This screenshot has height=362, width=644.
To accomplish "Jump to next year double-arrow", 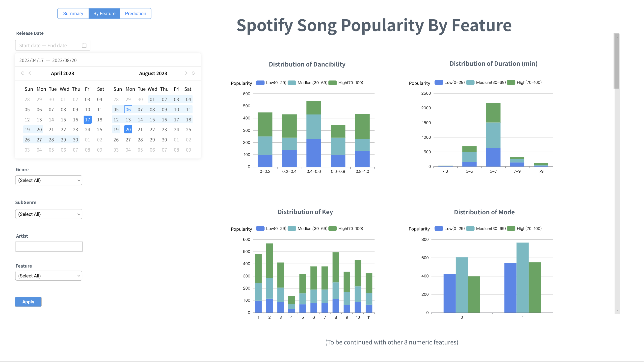I will (x=193, y=73).
